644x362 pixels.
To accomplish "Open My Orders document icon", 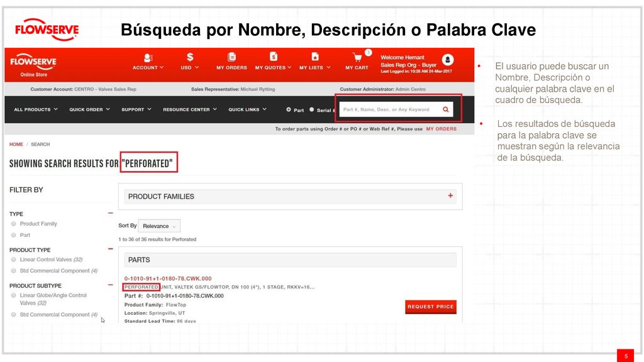I will (x=231, y=57).
